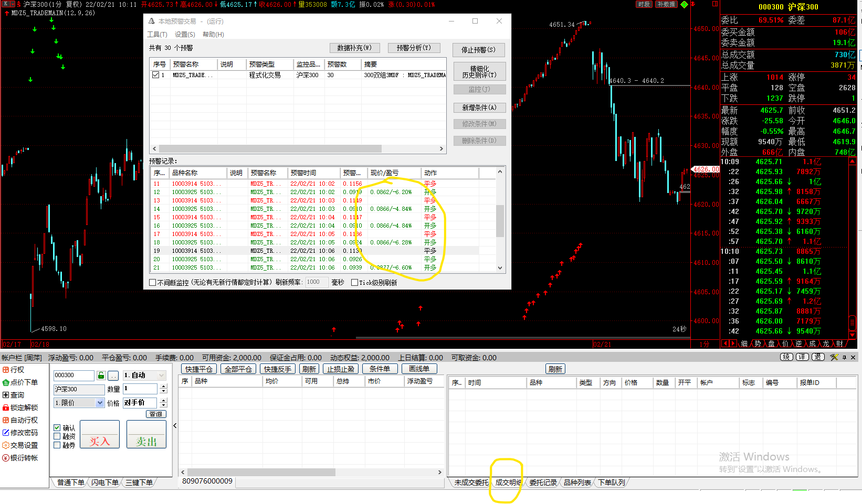Open 点价下单 in the sidebar
This screenshot has height=504, width=862.
coord(20,382)
